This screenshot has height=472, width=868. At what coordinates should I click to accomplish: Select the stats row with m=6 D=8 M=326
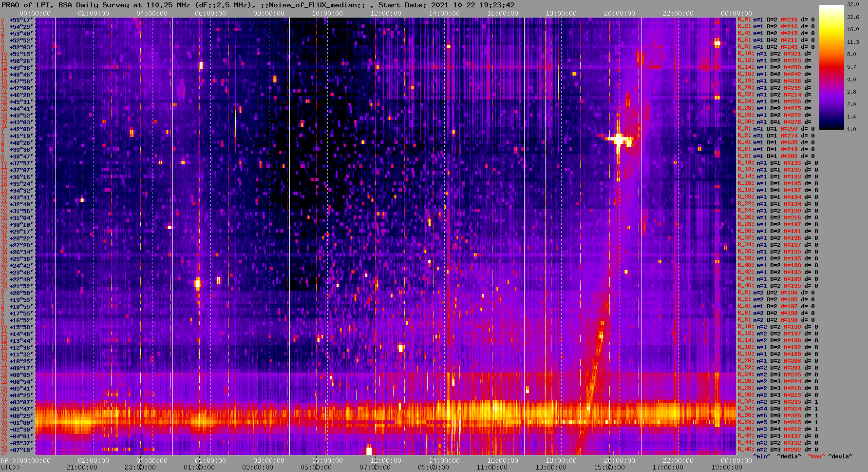pos(778,416)
